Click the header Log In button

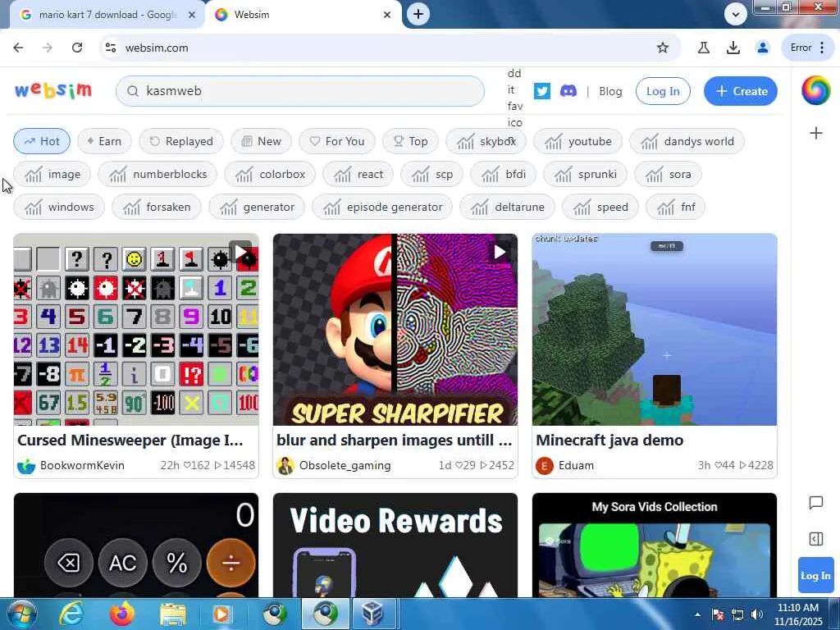663,91
